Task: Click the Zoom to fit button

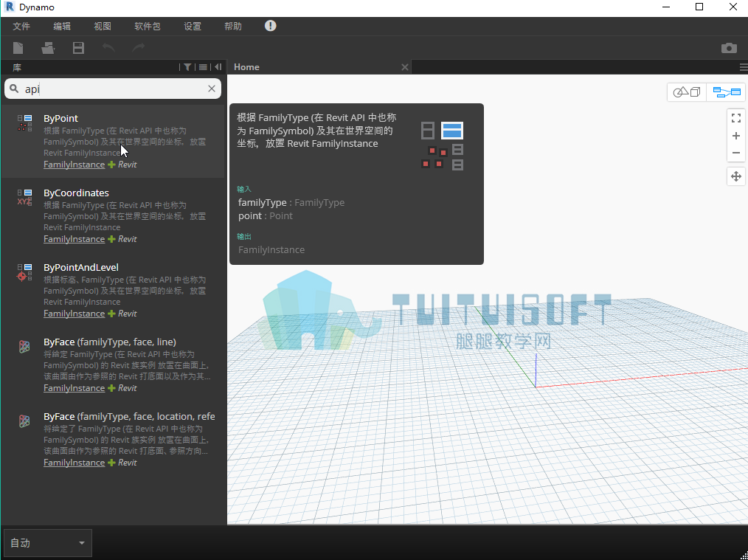Action: pos(736,118)
